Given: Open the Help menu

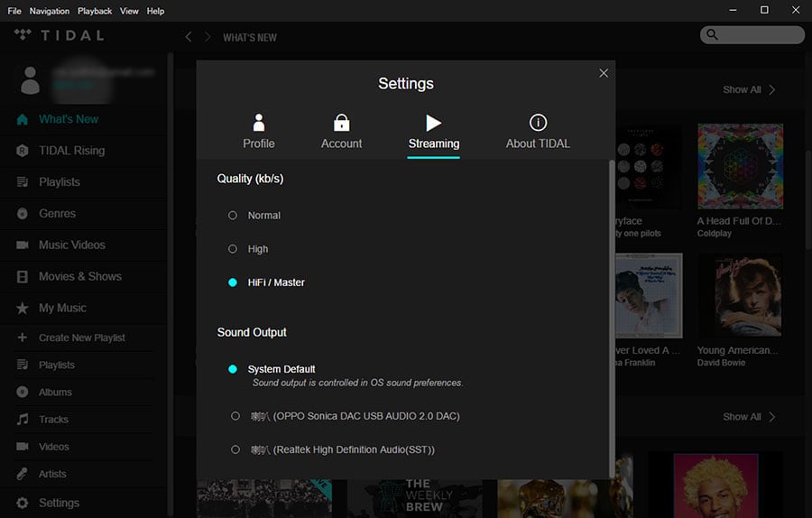Looking at the screenshot, I should click(155, 11).
